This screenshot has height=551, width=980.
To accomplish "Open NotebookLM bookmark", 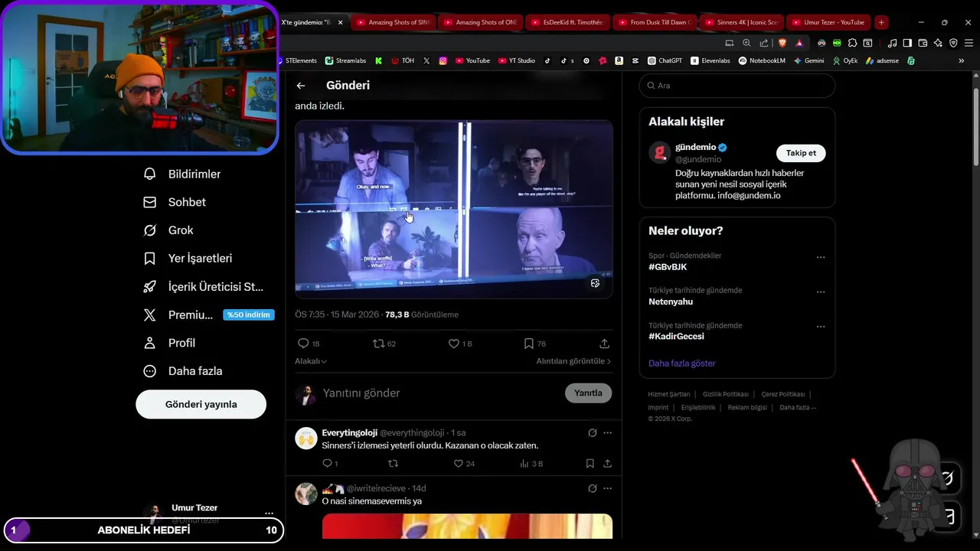I will [762, 60].
